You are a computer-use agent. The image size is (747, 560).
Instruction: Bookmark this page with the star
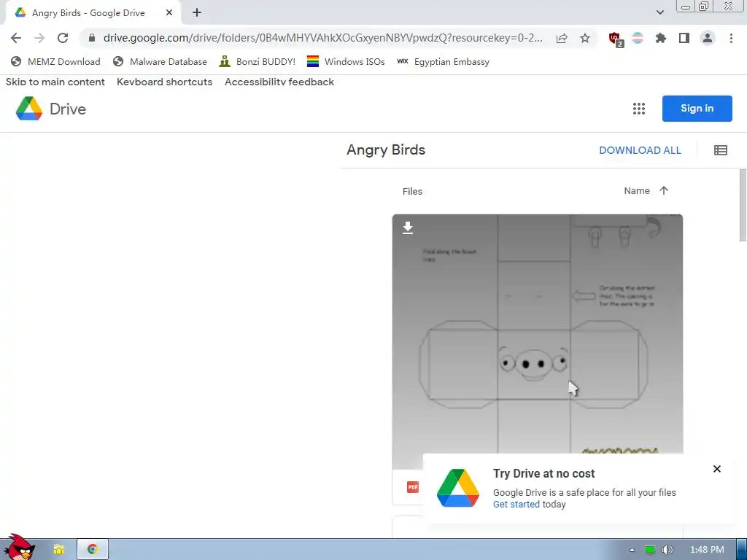[x=584, y=38]
